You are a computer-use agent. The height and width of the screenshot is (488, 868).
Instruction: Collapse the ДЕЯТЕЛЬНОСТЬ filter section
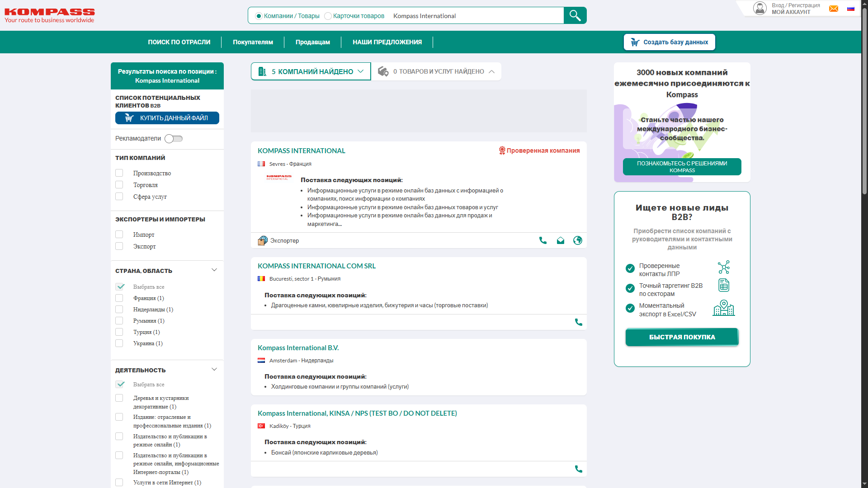point(214,370)
